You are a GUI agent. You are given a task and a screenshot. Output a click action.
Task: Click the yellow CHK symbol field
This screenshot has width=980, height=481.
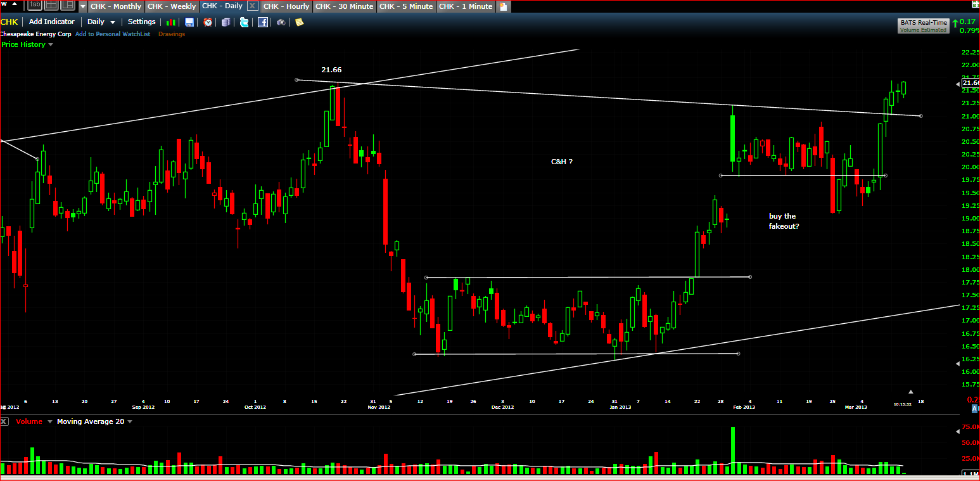pyautogui.click(x=9, y=22)
